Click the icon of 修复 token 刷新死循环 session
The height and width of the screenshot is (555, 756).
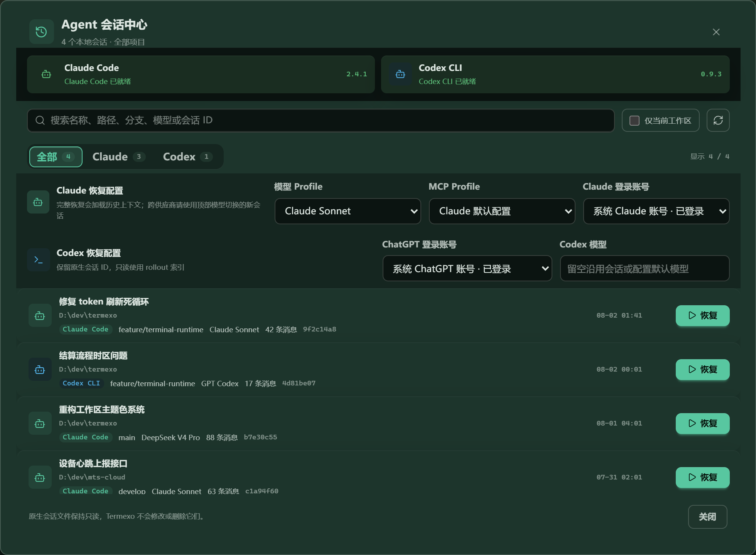click(x=40, y=316)
